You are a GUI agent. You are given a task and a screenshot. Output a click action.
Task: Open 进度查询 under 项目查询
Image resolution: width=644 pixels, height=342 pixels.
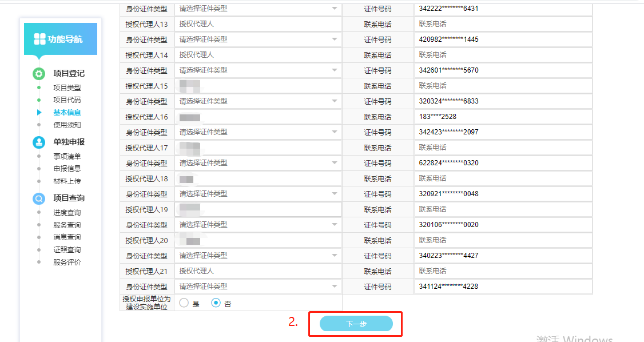(67, 213)
